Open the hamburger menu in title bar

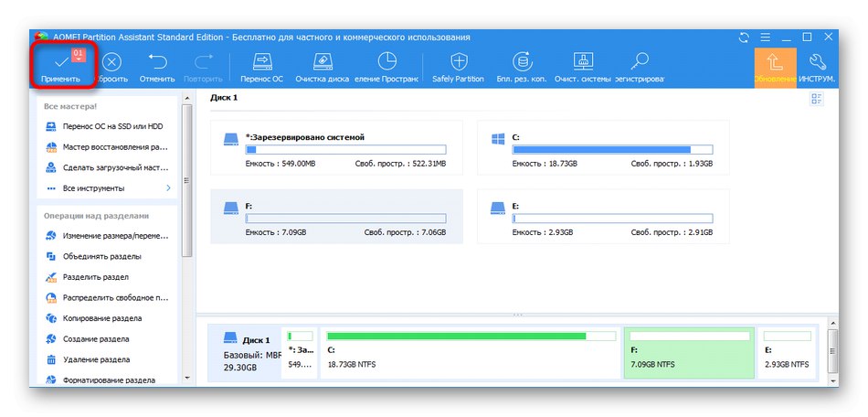[x=766, y=37]
